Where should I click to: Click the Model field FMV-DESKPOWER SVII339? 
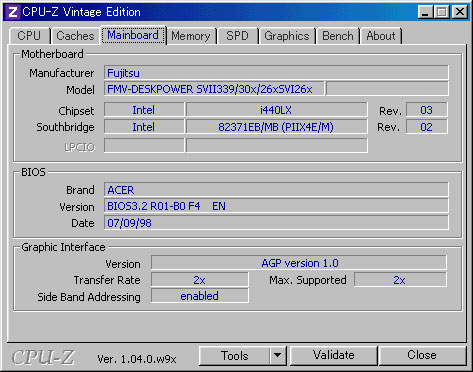pyautogui.click(x=214, y=89)
